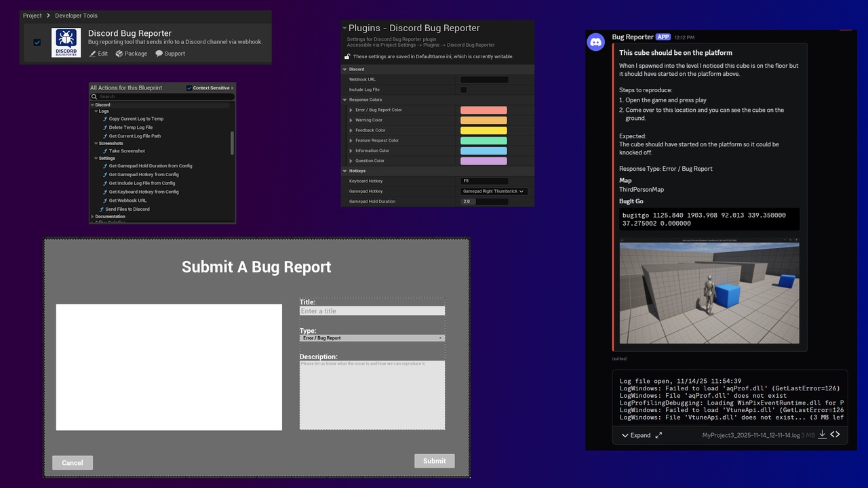Select Copy Current Log to Temp action
The image size is (868, 488).
click(136, 119)
